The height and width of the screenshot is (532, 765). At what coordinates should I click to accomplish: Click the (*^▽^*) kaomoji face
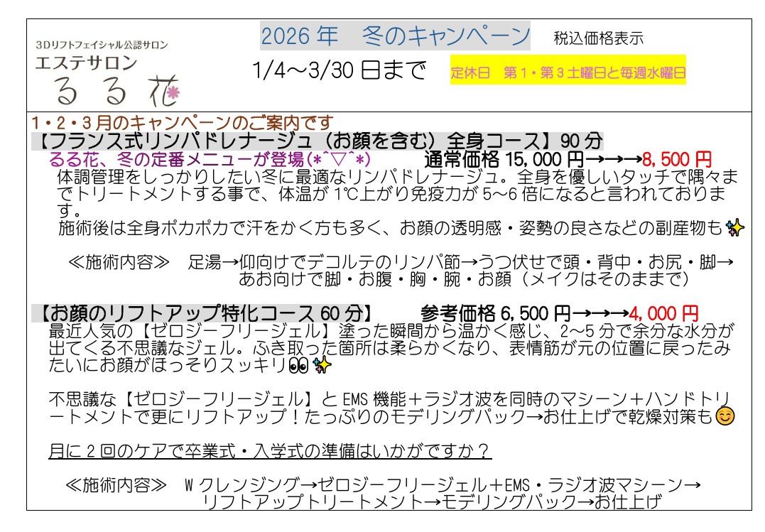point(340,158)
